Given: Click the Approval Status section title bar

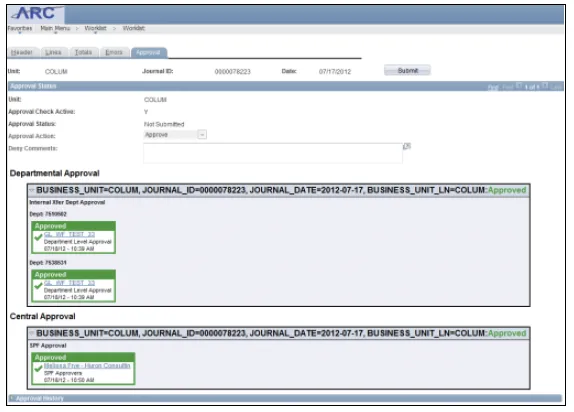Looking at the screenshot, I should pyautogui.click(x=286, y=86).
